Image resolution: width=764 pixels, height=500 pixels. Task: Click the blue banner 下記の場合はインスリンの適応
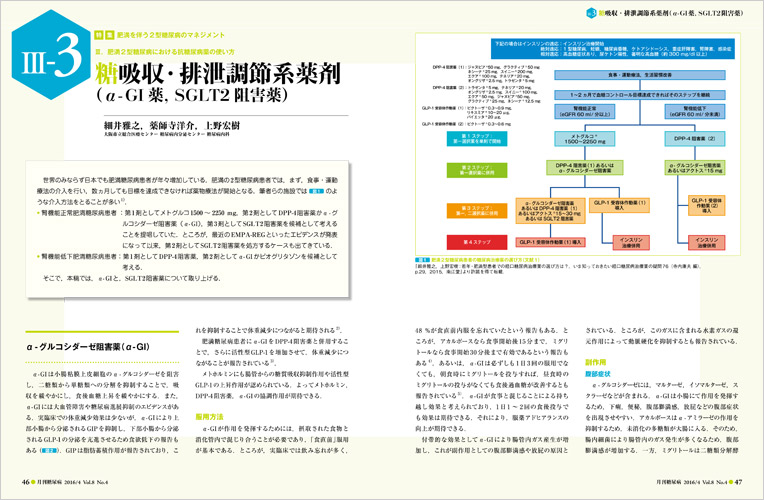coord(613,49)
